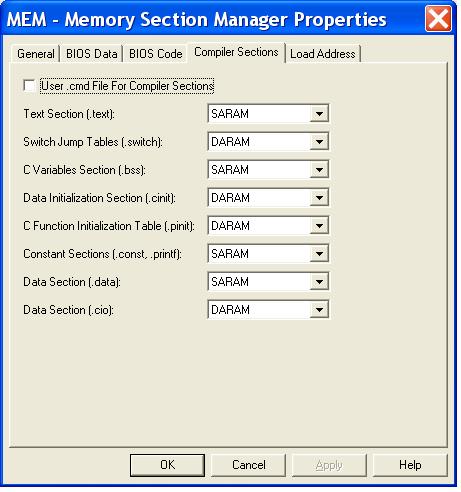Click the C Variables Section (.bss): label
Viewport: 461px width, 492px height.
point(84,170)
